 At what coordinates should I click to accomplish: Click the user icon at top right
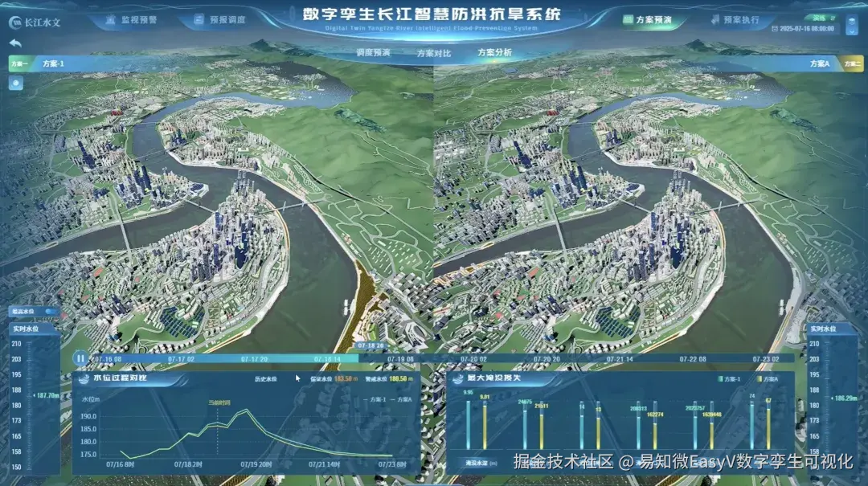[852, 25]
